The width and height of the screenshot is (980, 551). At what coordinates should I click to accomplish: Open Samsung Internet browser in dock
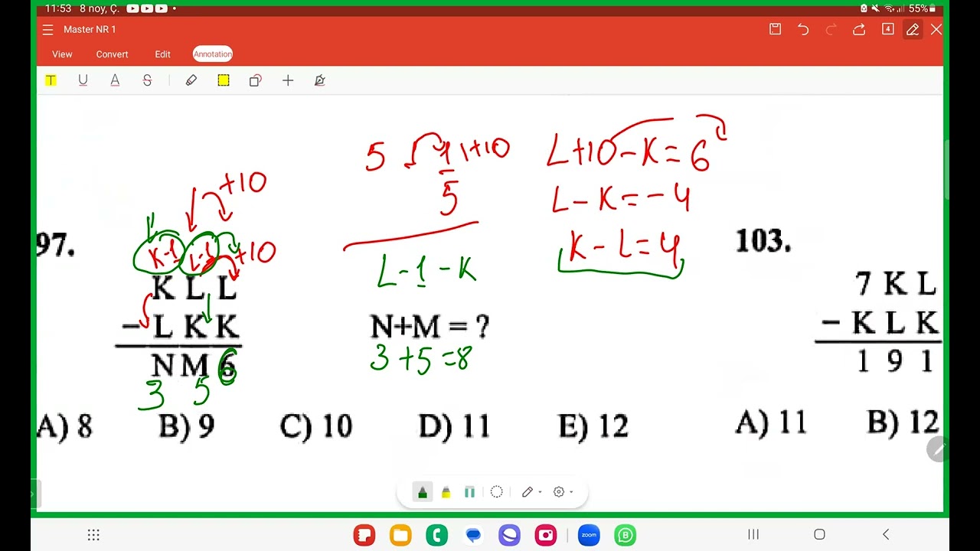[509, 535]
